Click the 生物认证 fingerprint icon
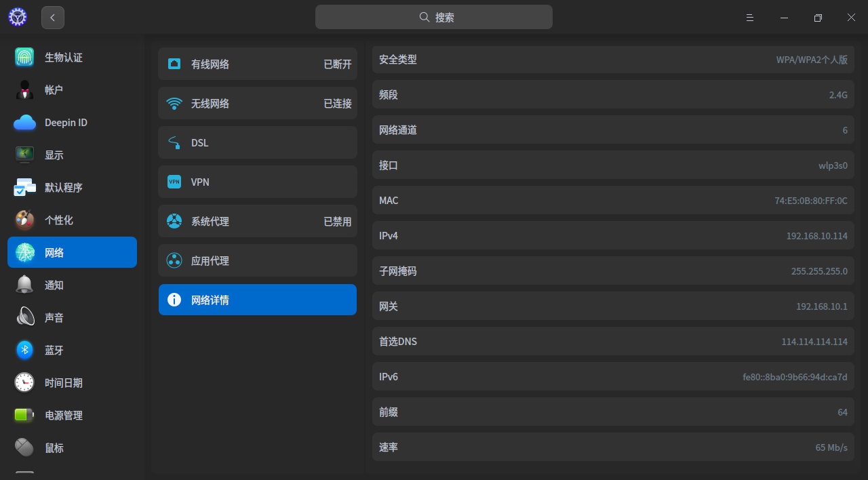This screenshot has height=480, width=868. (24, 57)
